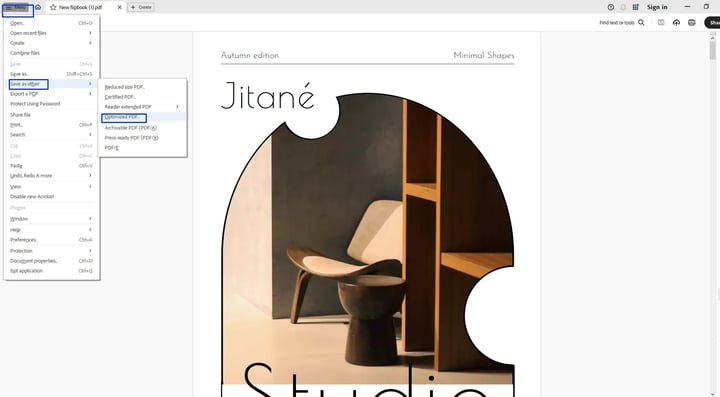Image resolution: width=720 pixels, height=397 pixels.
Task: Choose Share file in the menu
Action: coord(51,115)
